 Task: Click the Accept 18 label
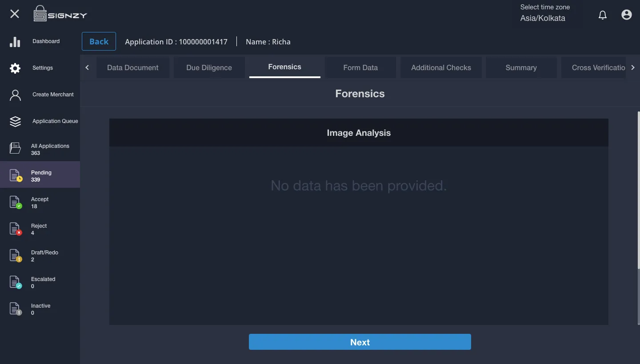[x=40, y=203]
